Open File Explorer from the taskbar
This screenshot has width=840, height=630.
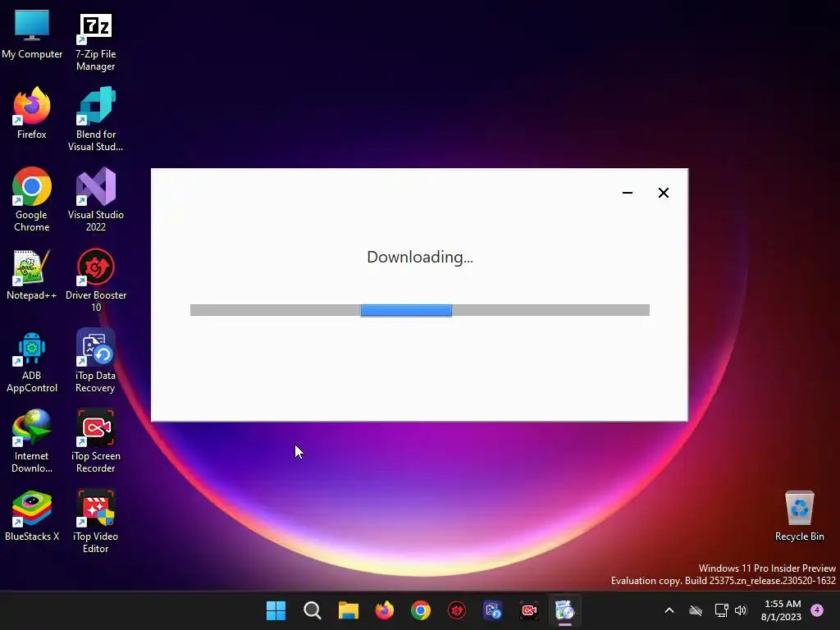pos(348,610)
